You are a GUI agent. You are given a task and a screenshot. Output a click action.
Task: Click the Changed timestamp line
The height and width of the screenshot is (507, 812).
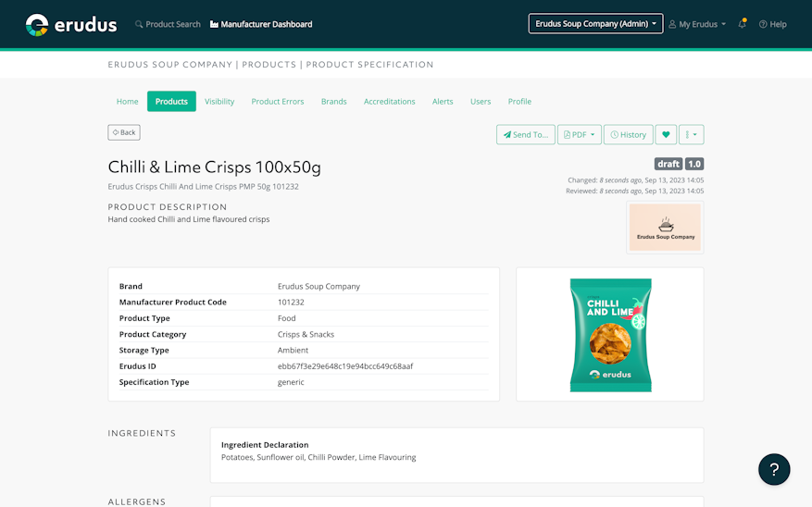tap(635, 180)
